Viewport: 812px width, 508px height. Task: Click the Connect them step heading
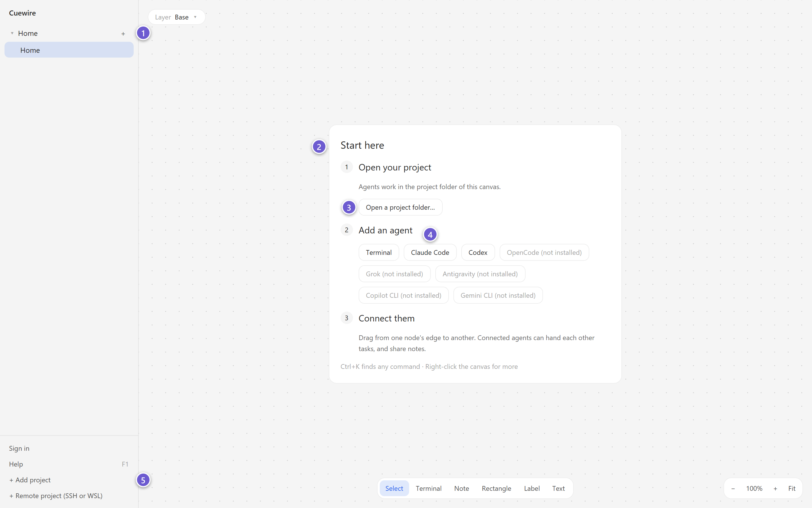point(387,318)
